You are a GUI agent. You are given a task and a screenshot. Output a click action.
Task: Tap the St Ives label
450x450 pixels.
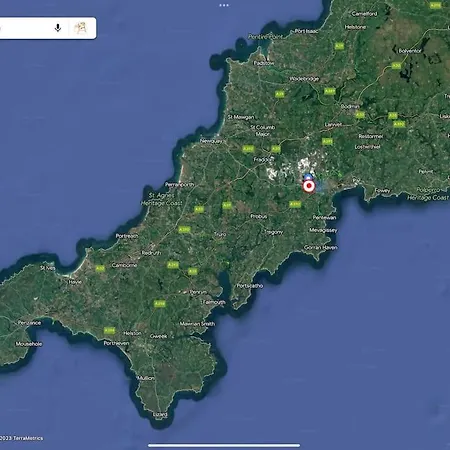coord(47,268)
